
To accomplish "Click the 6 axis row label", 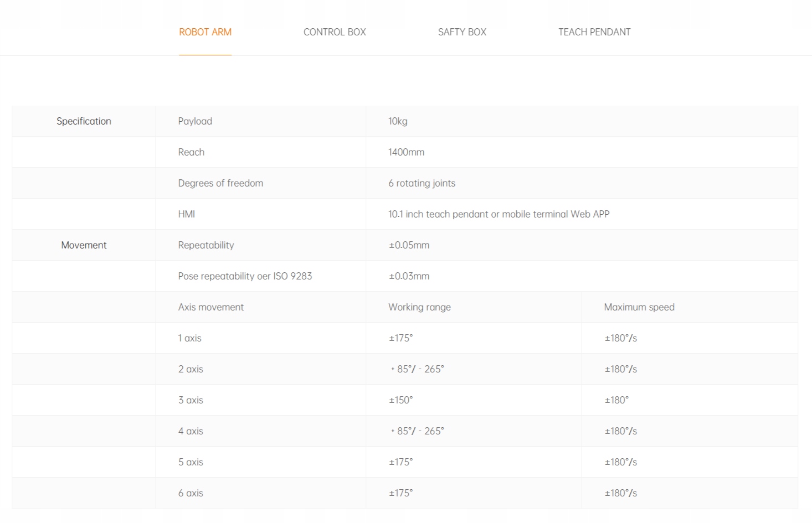I will [x=191, y=493].
